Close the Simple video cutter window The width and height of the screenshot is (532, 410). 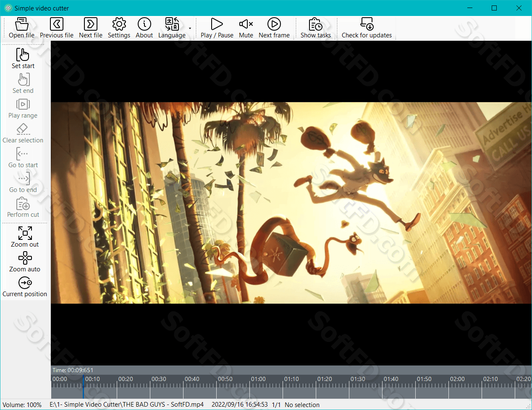click(519, 8)
